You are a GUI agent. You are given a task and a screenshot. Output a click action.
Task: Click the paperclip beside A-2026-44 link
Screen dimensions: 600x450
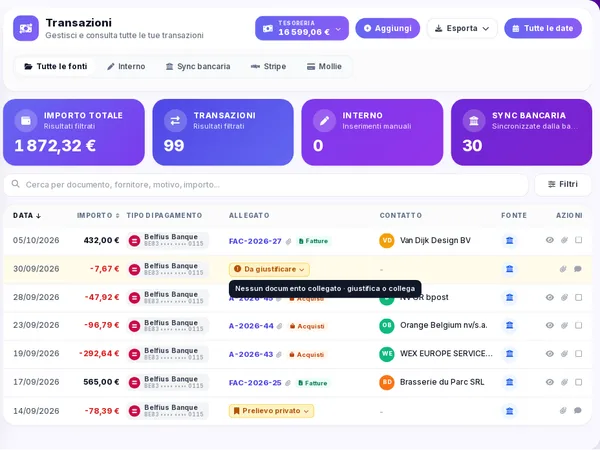click(280, 326)
